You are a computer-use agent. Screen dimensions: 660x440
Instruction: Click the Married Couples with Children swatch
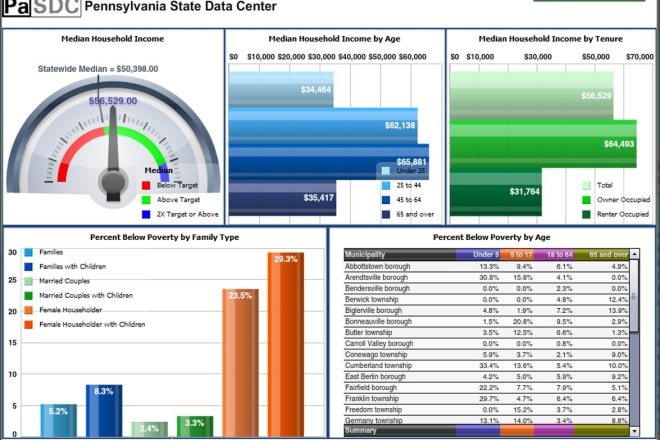(x=29, y=296)
